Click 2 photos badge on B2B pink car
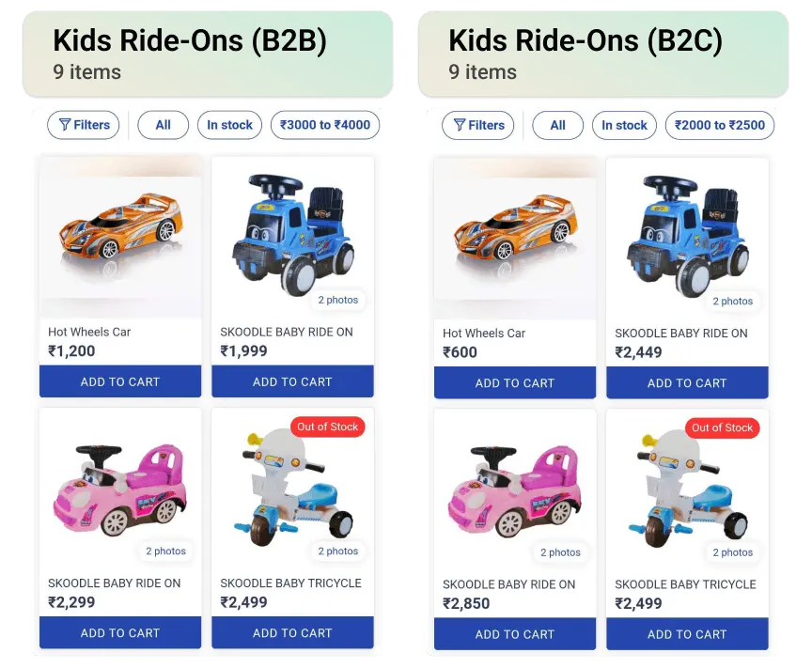 coord(165,551)
